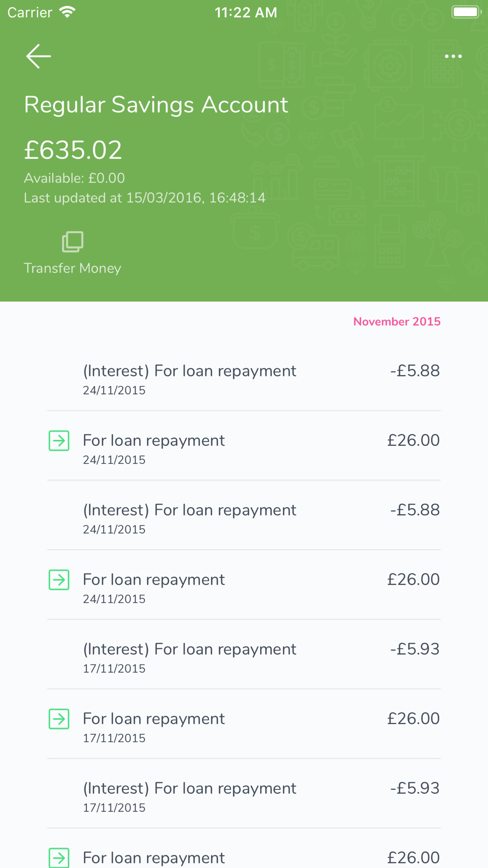Tap the battery icon in status bar

click(x=466, y=12)
